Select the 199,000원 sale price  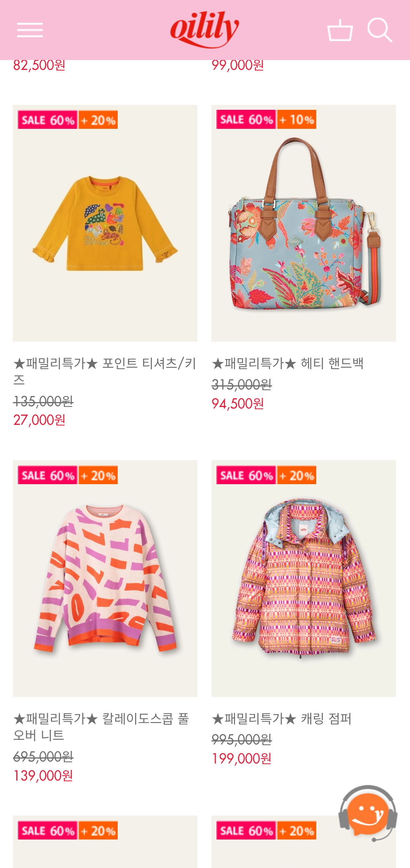[x=242, y=759]
